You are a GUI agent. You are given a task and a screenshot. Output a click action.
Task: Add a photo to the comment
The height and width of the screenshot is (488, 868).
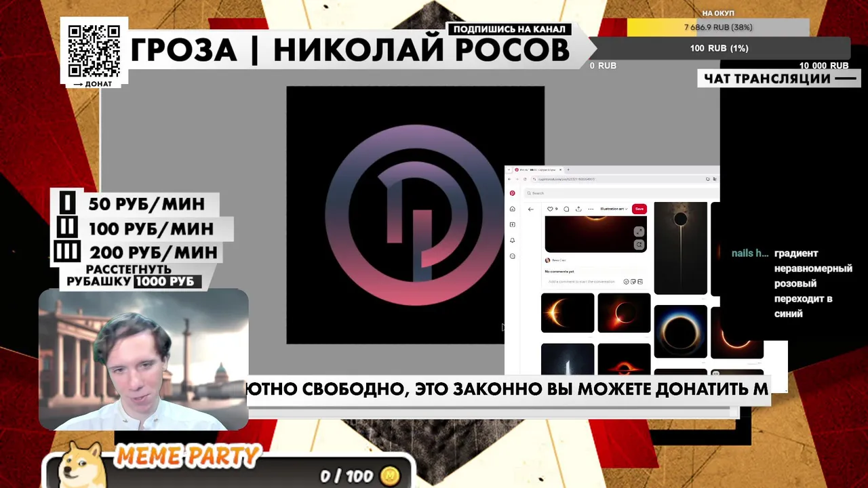point(640,281)
